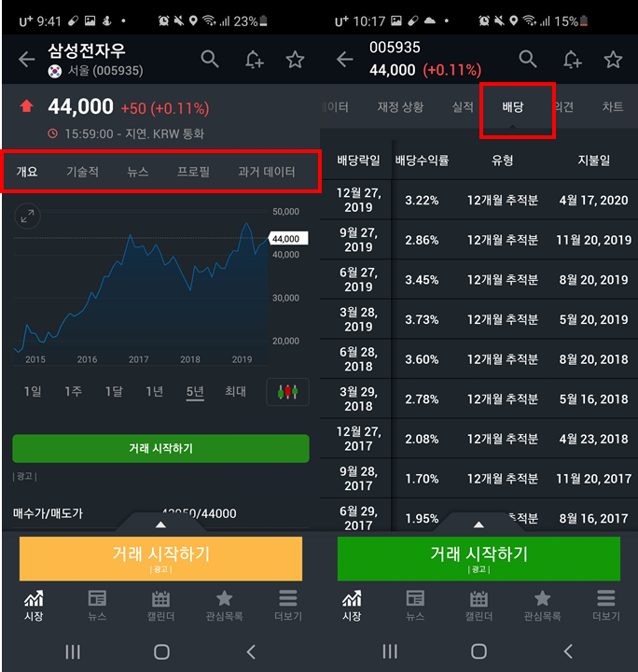This screenshot has height=672, width=638.
Task: Open 캘린더 bottom nav on right screen
Action: click(x=478, y=606)
